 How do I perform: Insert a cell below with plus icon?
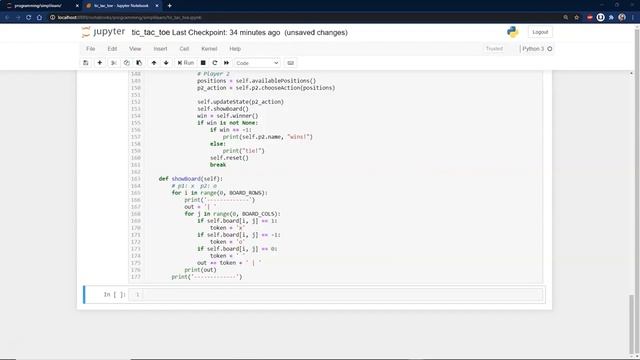(100, 63)
